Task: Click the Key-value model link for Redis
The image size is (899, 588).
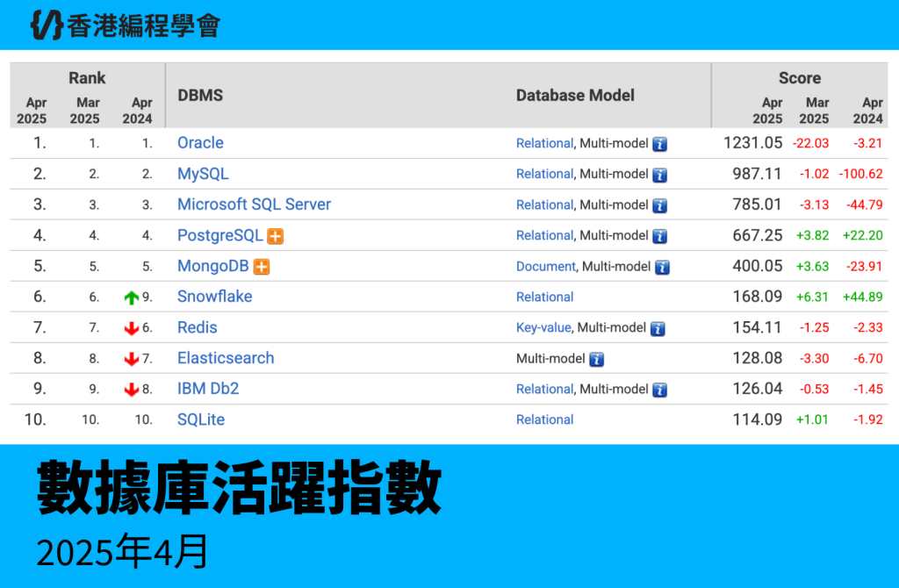Action: coord(543,328)
